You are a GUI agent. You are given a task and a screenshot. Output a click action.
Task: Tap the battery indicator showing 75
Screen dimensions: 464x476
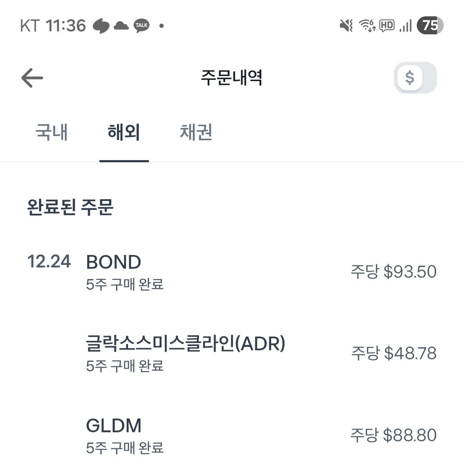pyautogui.click(x=430, y=26)
